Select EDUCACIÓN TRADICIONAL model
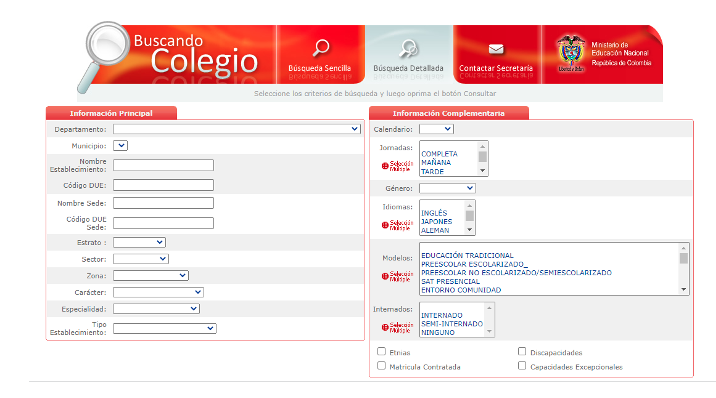This screenshot has width=716, height=398. click(467, 256)
